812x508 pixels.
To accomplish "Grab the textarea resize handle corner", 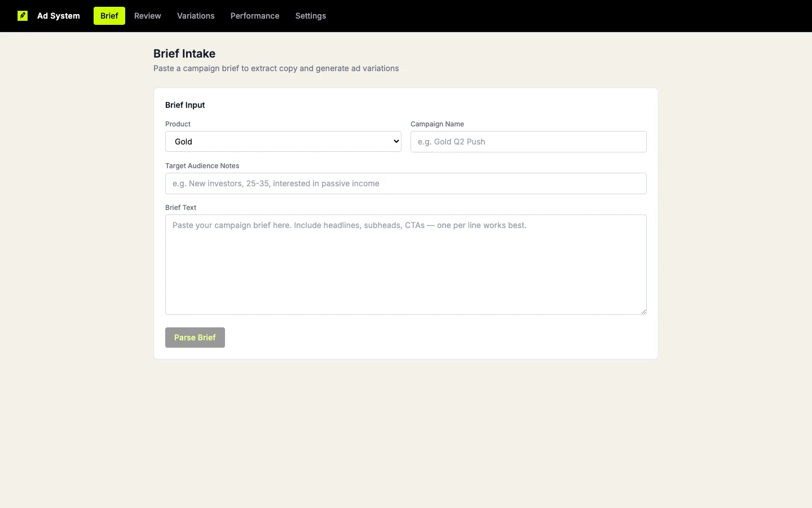I will [643, 312].
